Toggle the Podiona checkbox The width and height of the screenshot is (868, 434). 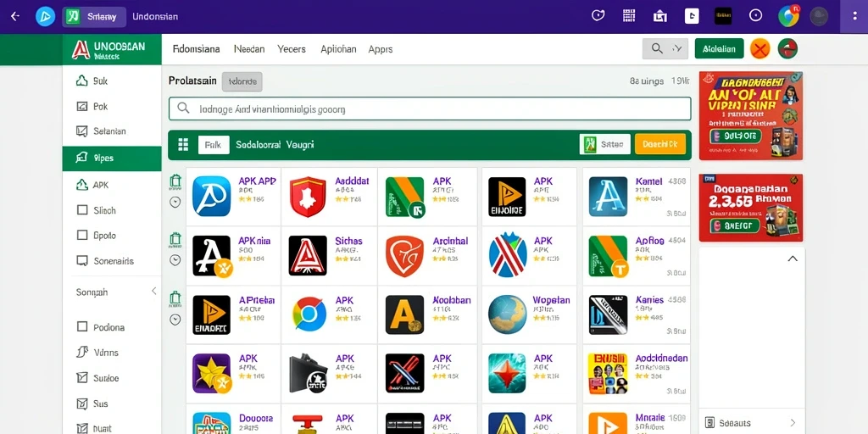[x=82, y=326]
